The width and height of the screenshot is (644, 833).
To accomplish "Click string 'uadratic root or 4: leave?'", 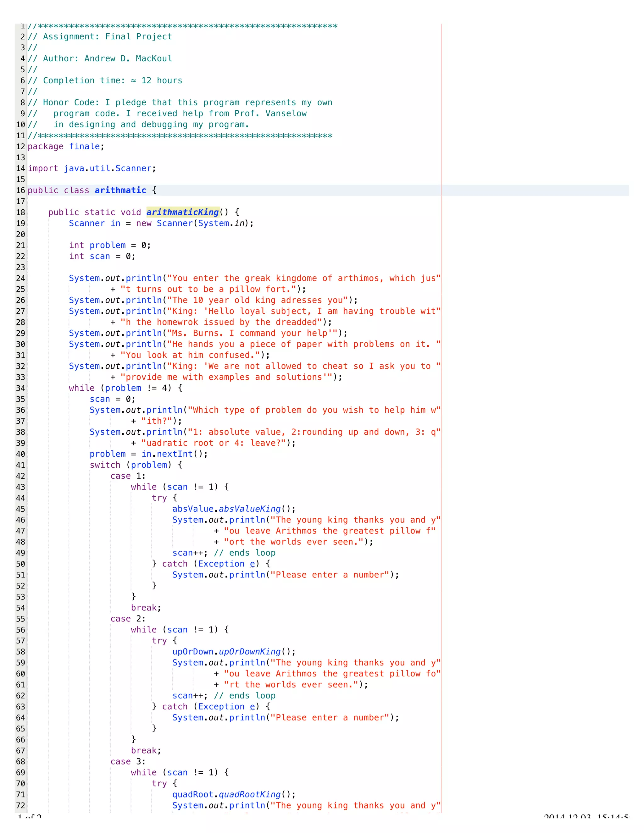I will [x=214, y=443].
